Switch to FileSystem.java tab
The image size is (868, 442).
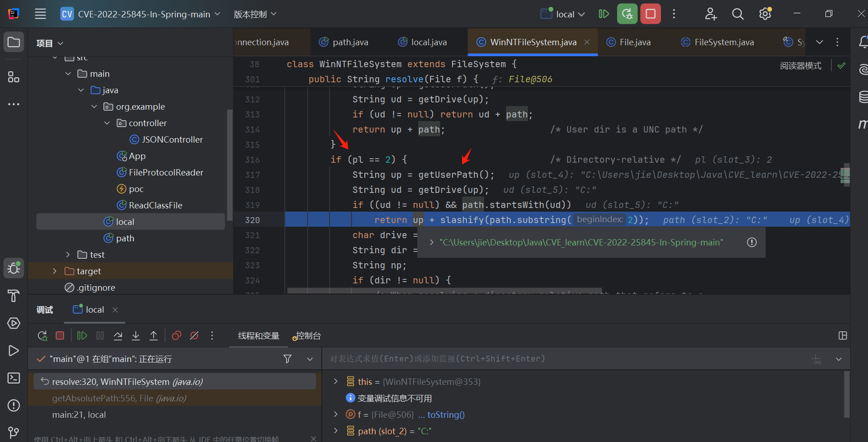(717, 42)
